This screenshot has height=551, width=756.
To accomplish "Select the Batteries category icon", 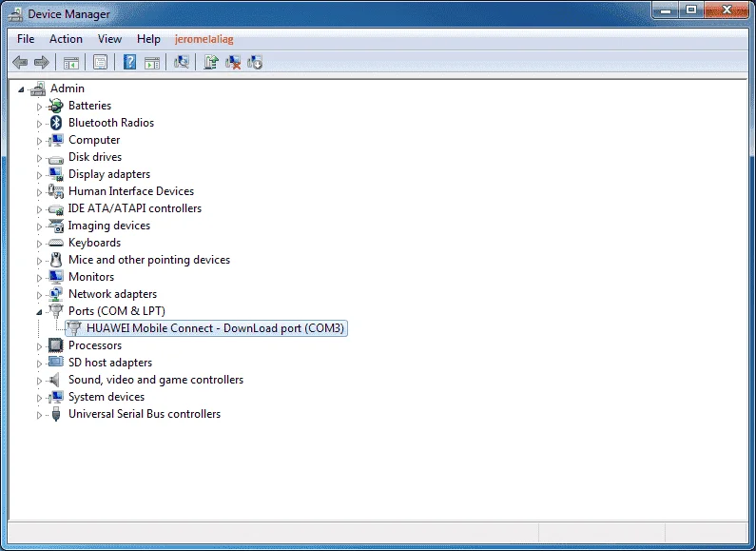I will click(56, 106).
